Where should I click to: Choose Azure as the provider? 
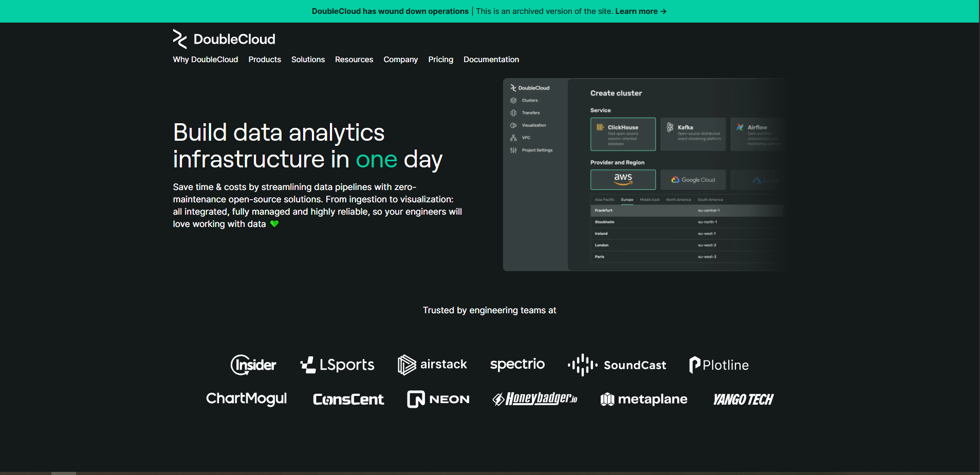(x=758, y=180)
